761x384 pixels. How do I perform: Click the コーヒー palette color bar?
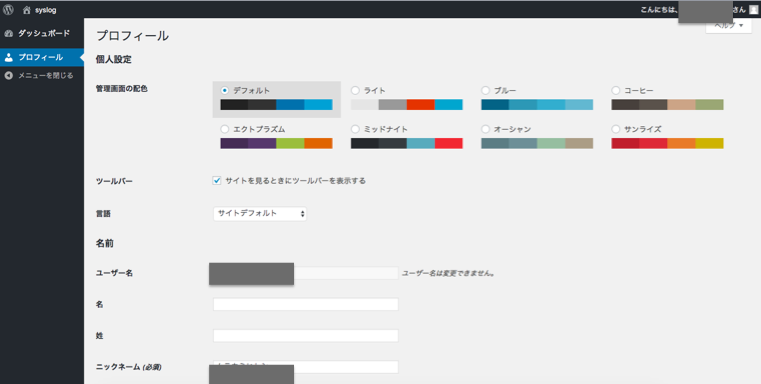(667, 105)
